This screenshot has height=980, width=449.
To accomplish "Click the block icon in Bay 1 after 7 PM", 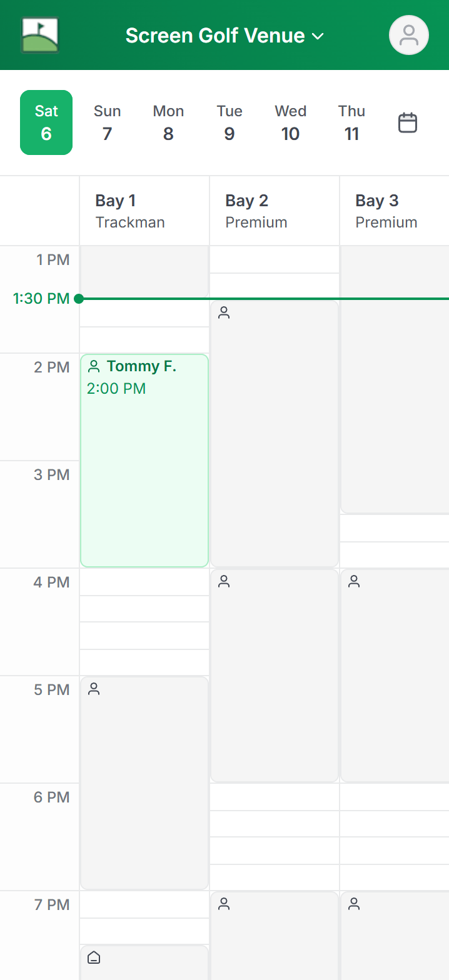I will [94, 957].
